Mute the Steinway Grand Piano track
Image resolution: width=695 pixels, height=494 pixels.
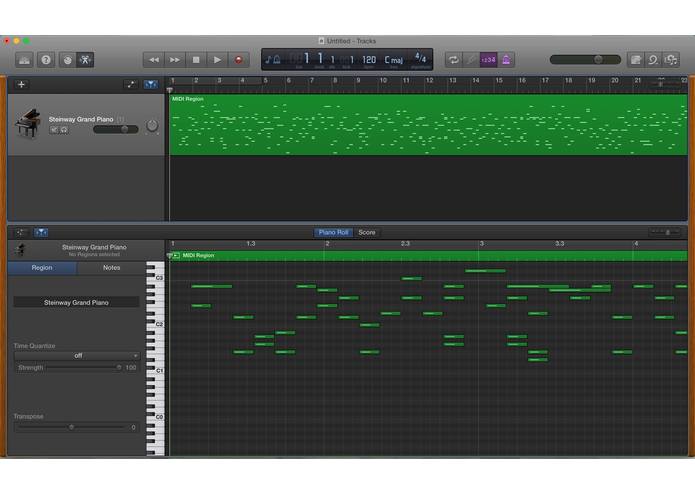[x=54, y=130]
